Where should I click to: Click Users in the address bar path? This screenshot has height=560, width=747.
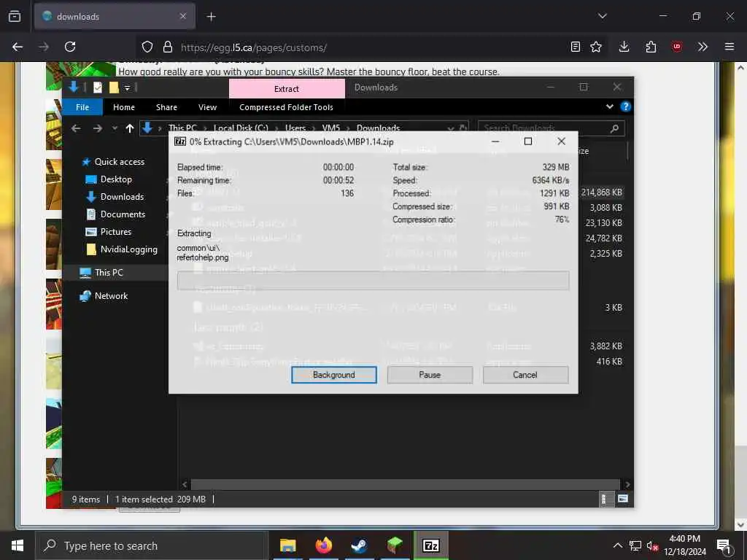coord(295,128)
